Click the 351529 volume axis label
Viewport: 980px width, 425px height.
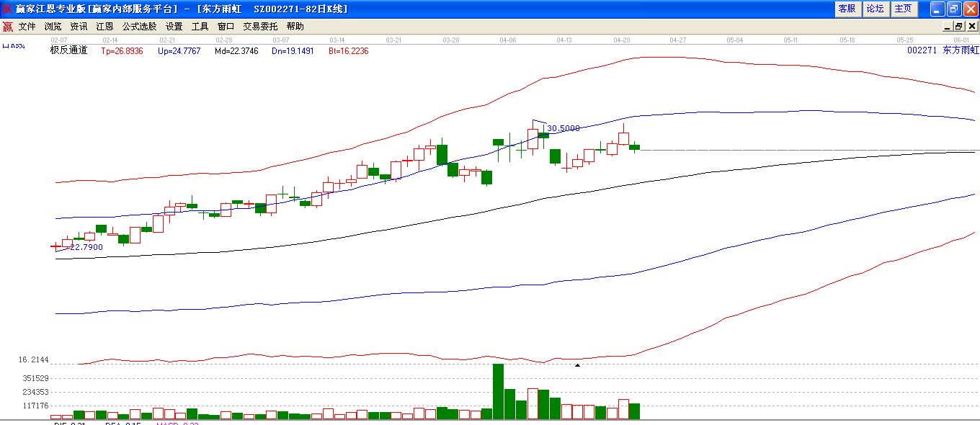35,378
